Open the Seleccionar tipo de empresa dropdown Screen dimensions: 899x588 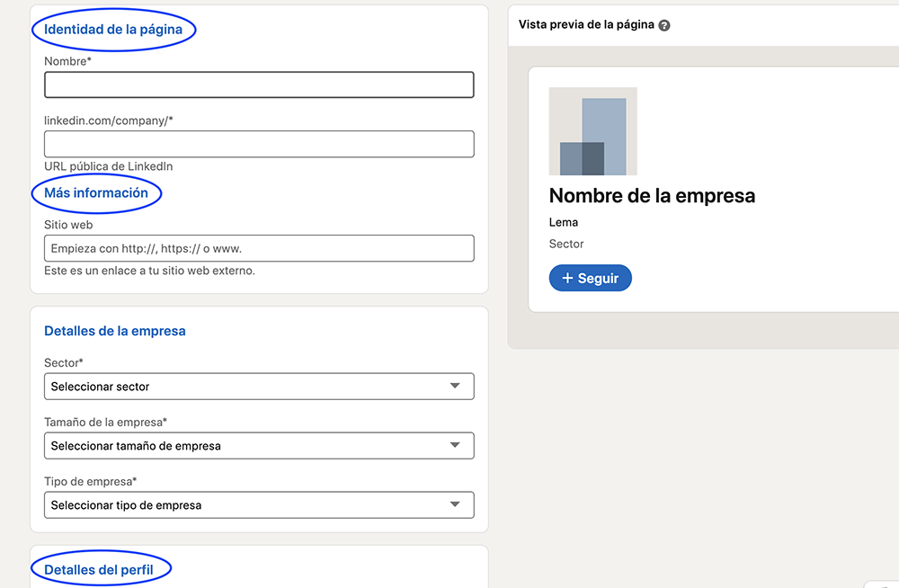coord(259,504)
